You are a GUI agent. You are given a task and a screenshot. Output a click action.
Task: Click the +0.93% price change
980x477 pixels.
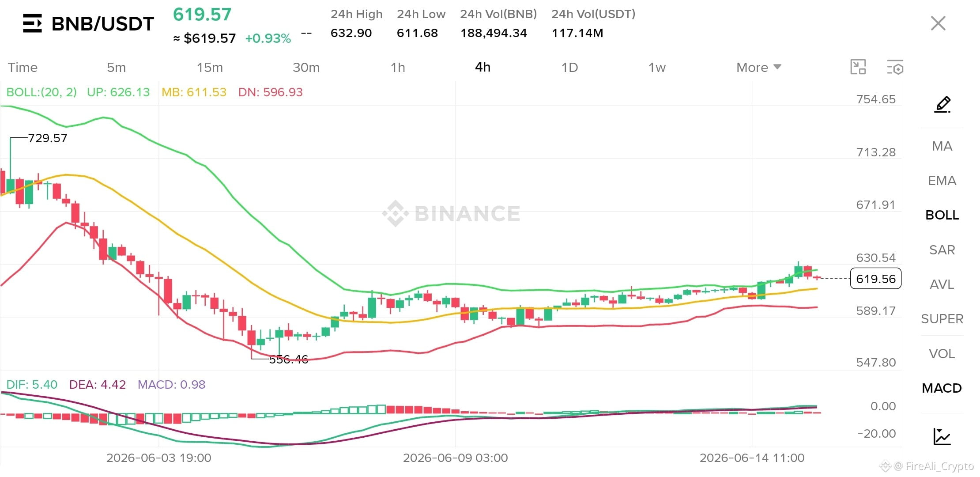coord(268,38)
